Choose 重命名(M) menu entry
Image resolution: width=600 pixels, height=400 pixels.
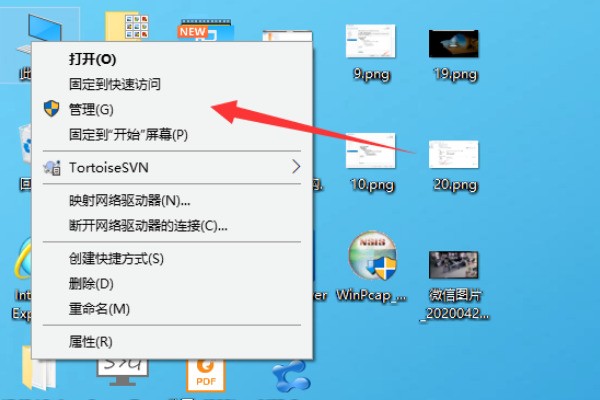tap(172, 309)
